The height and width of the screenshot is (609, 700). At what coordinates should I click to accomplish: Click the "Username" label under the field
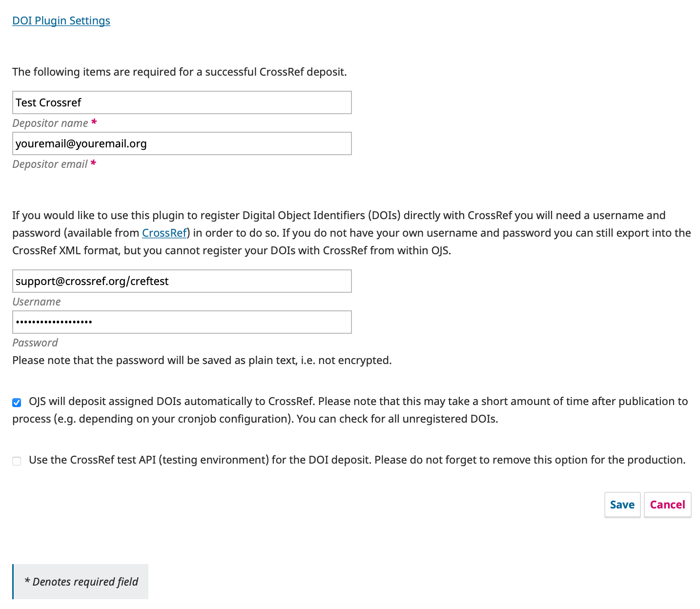pos(37,302)
